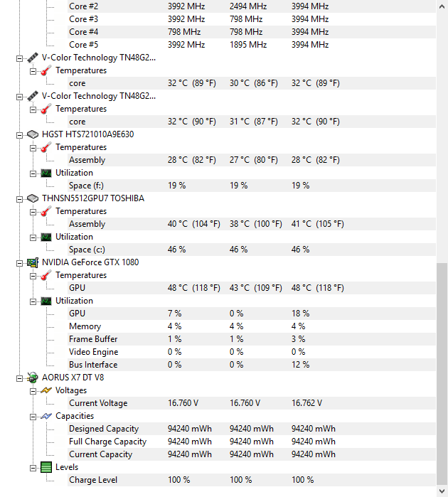This screenshot has height=497, width=448.
Task: Collapse the Capacities section
Action: 33,417
